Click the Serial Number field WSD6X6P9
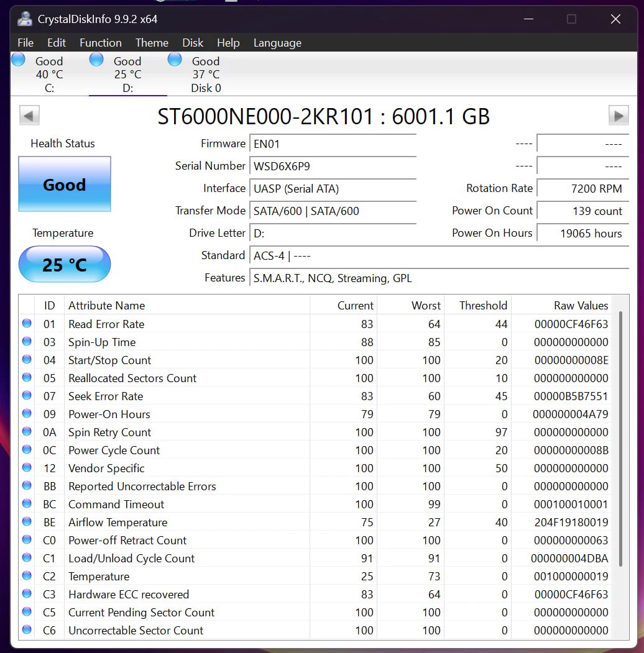The height and width of the screenshot is (653, 644). tap(333, 166)
